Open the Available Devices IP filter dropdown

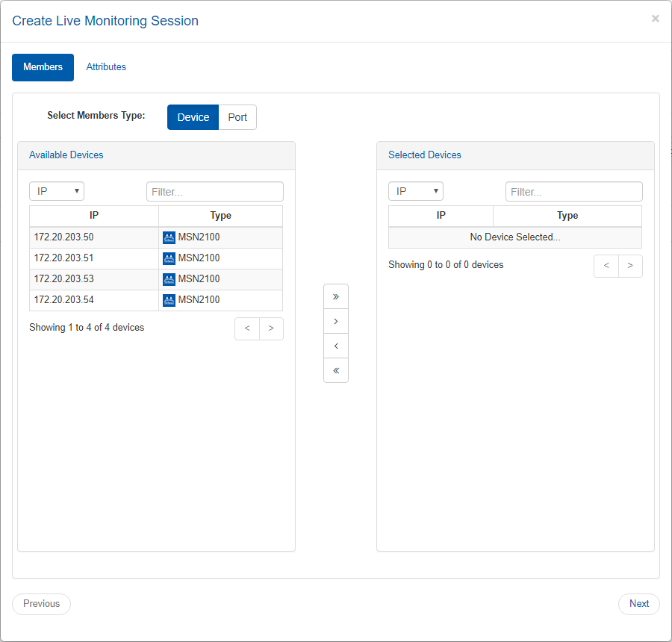tap(57, 191)
